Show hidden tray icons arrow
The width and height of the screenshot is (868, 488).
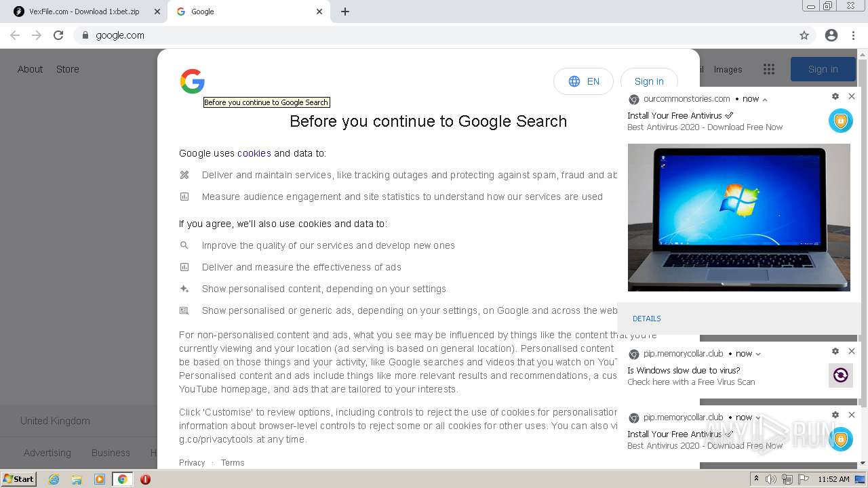757,479
